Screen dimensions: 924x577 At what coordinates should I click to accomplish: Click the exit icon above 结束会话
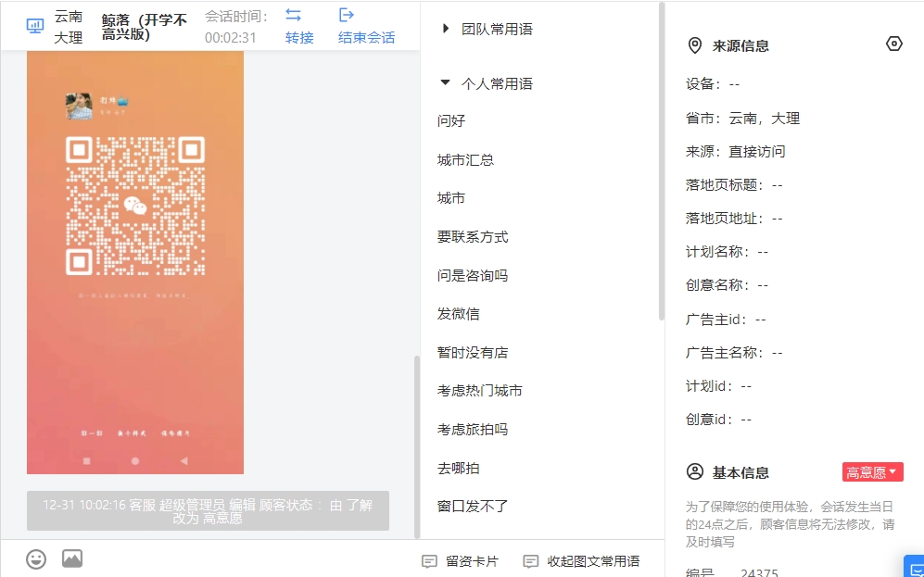pos(347,15)
